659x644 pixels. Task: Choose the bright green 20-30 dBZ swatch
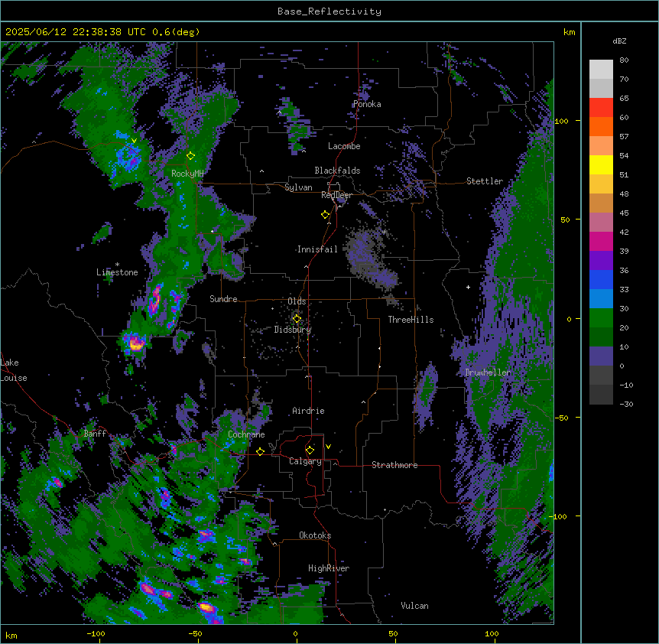(x=601, y=318)
